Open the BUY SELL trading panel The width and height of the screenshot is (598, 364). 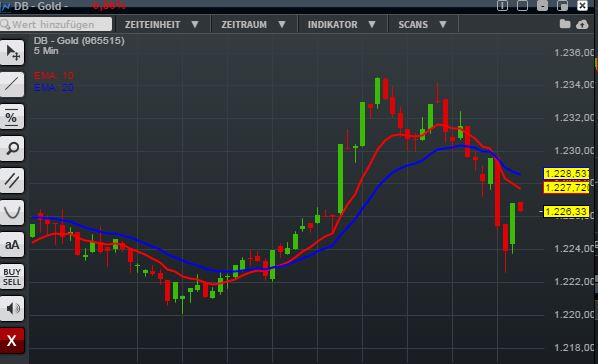tap(12, 277)
